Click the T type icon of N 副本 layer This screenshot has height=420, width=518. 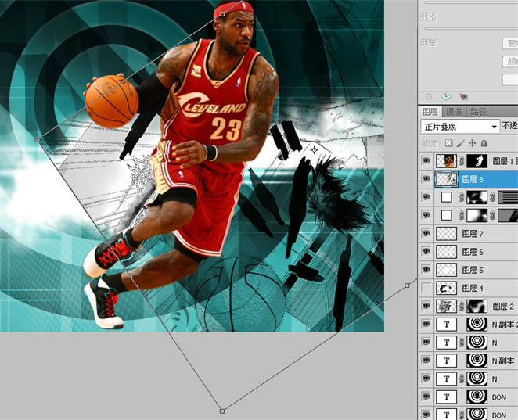(x=447, y=361)
